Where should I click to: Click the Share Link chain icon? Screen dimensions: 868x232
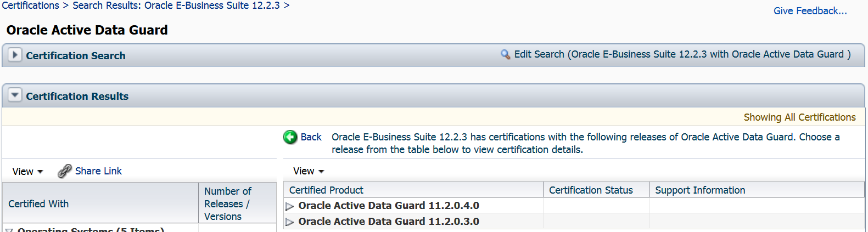[x=65, y=171]
